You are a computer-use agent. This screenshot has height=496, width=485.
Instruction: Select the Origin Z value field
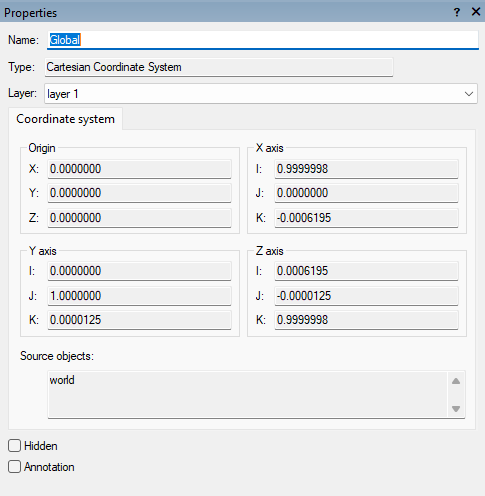[x=139, y=218]
